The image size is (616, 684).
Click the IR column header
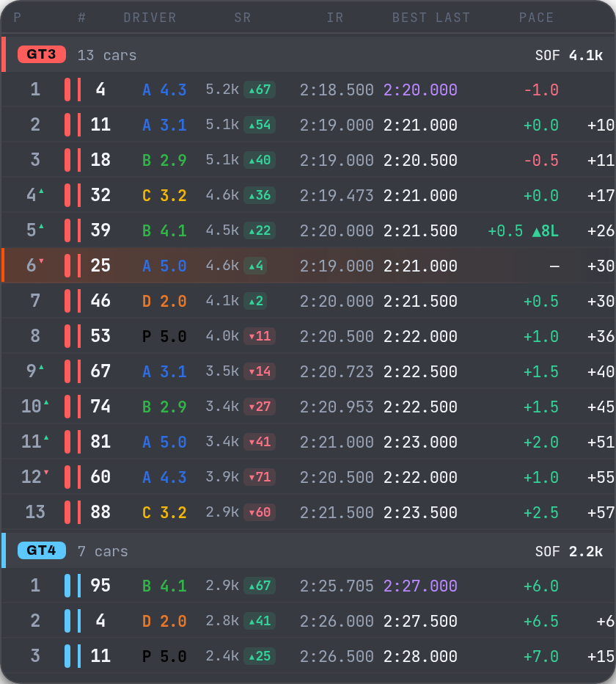[335, 18]
